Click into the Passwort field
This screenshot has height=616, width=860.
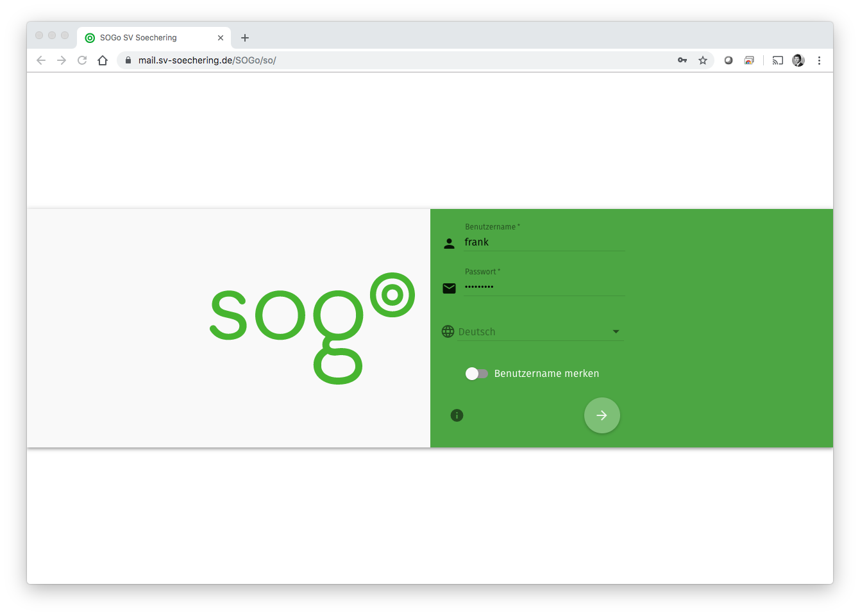(543, 287)
